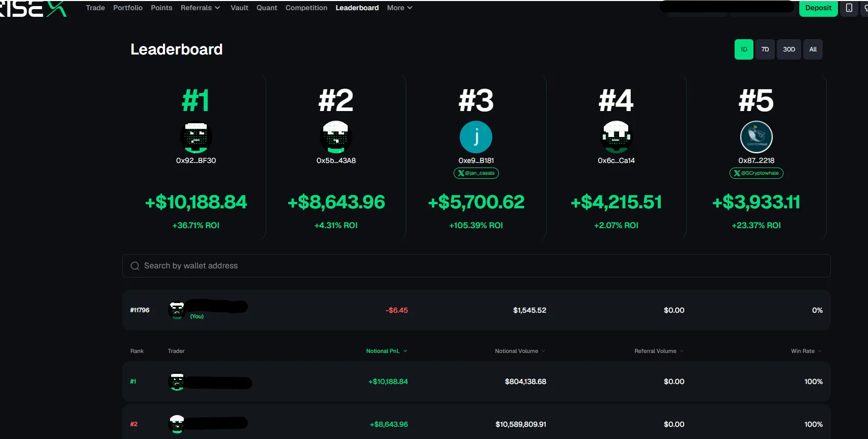The height and width of the screenshot is (439, 868).
Task: Click the +105.39% ROI text
Action: (x=476, y=225)
